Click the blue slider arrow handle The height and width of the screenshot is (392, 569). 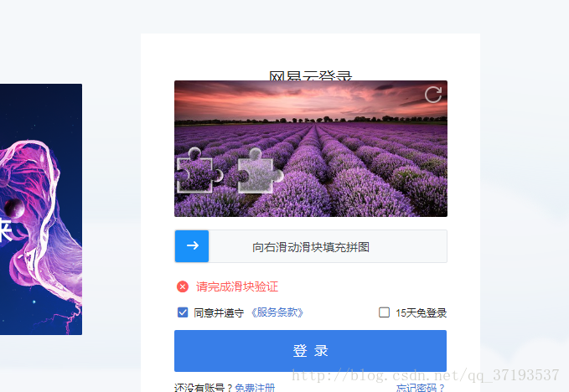pos(192,246)
